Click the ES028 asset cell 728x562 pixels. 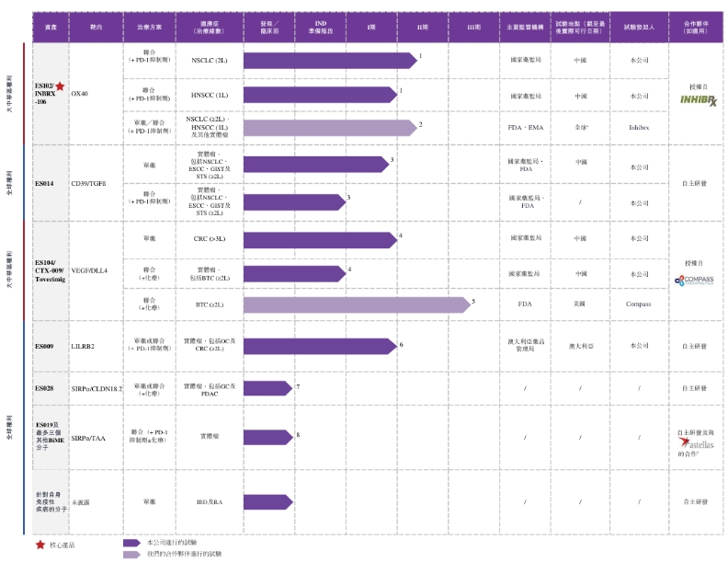tap(51, 388)
